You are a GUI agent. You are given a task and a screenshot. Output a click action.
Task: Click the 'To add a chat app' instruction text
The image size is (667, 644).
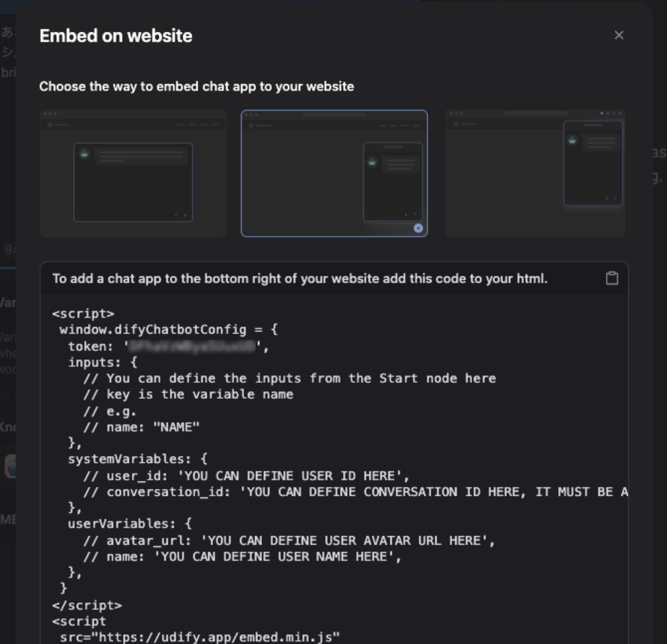(300, 279)
